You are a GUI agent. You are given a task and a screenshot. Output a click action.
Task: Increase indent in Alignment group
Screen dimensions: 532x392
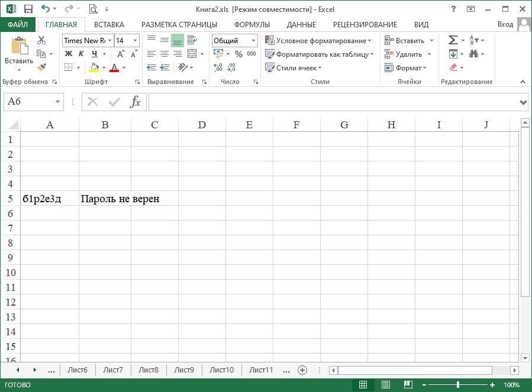tap(165, 67)
